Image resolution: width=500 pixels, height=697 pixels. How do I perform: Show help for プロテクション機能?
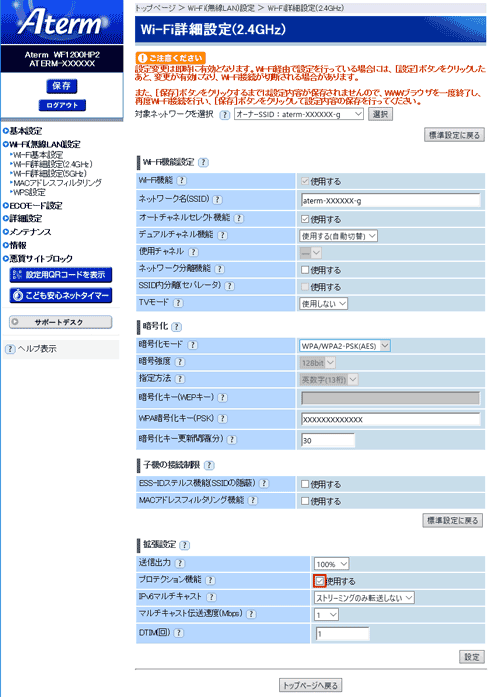point(211,581)
